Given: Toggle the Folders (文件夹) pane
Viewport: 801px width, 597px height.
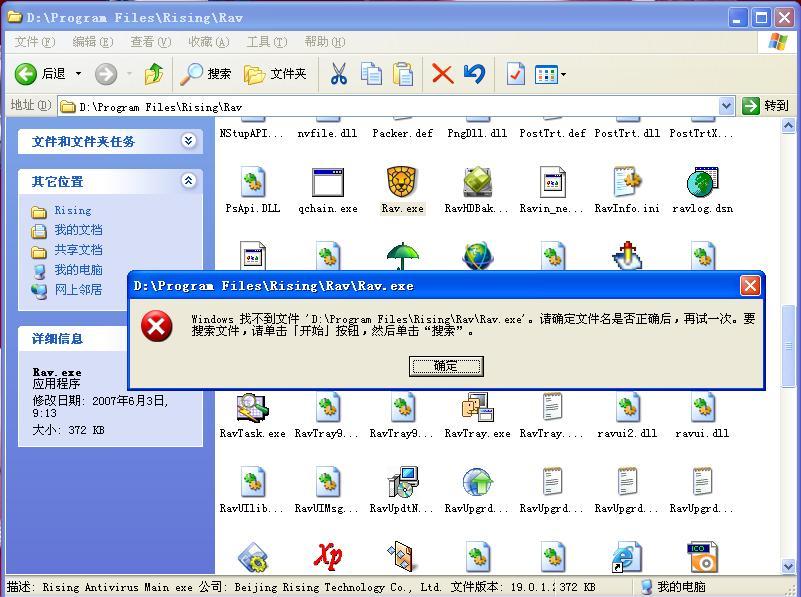Looking at the screenshot, I should (275, 74).
